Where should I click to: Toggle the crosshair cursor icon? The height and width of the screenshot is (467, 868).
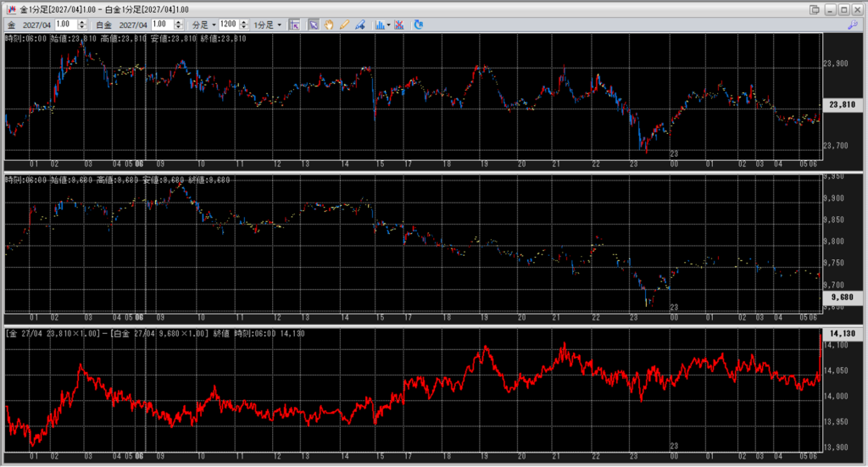[x=294, y=25]
